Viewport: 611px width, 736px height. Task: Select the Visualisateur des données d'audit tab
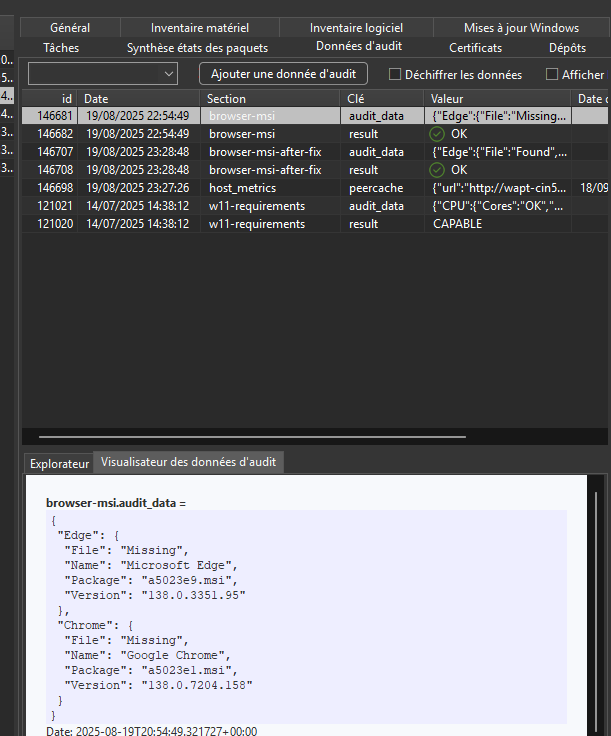tap(189, 462)
